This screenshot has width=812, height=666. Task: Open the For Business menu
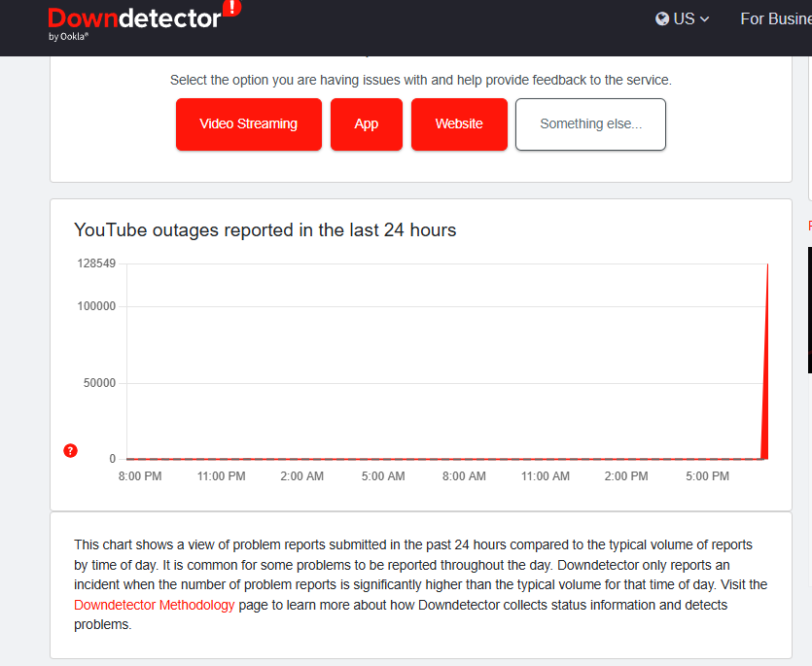pos(776,19)
